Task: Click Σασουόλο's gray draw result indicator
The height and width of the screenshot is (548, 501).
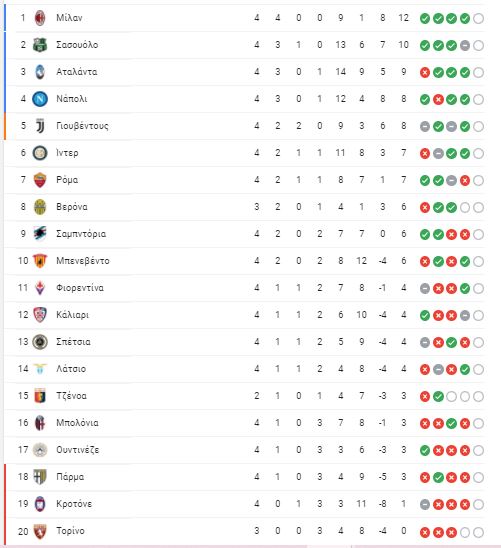Action: point(465,45)
